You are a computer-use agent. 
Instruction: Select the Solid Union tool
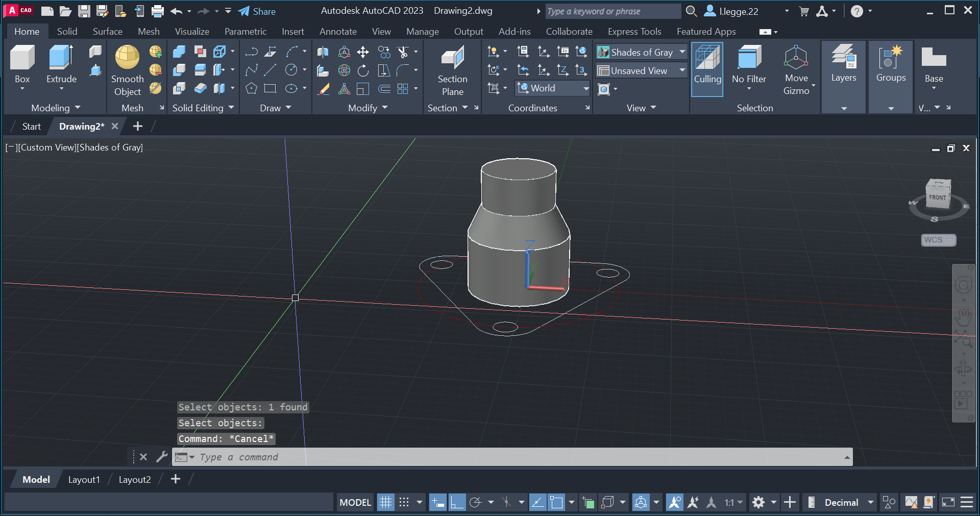pyautogui.click(x=179, y=52)
